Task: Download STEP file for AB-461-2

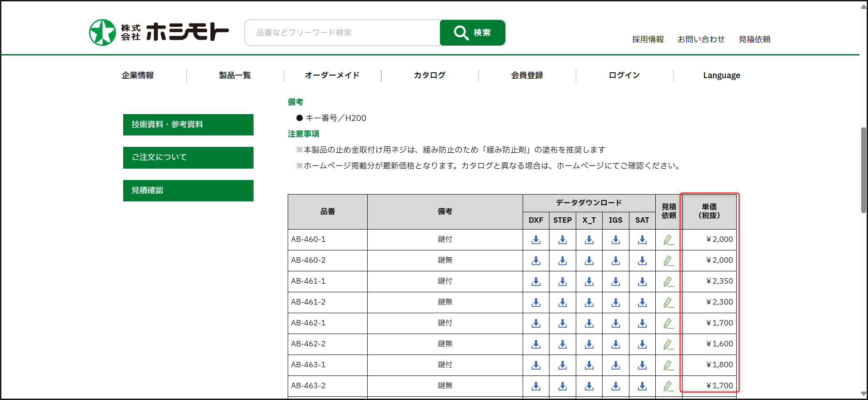Action: point(563,302)
